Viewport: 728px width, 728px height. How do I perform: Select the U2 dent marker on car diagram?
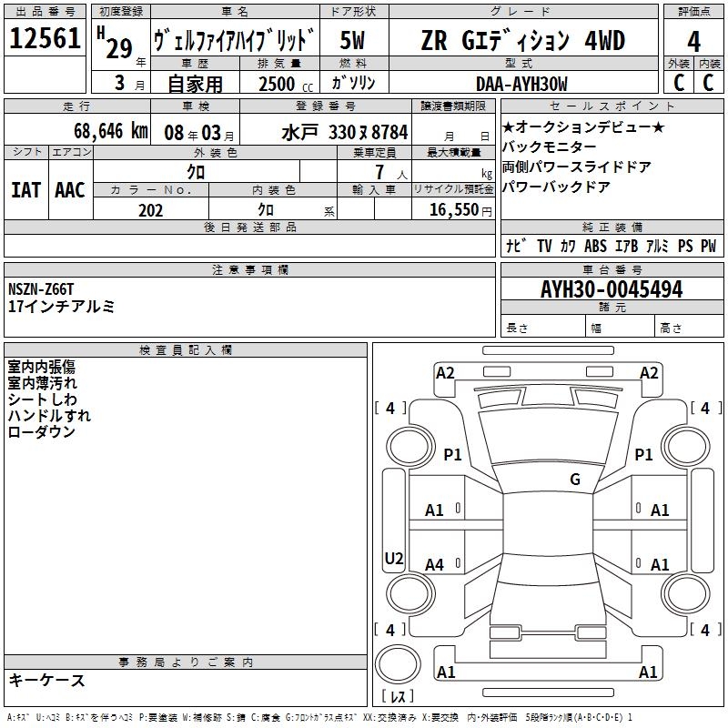394,558
